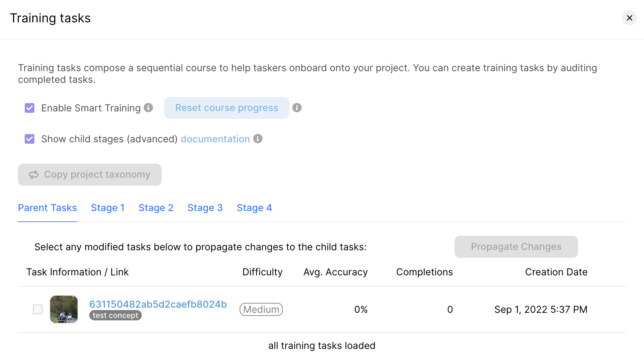Screen dimensions: 644x363
Task: Toggle the Enable Smart Training checkbox
Action: coord(30,108)
